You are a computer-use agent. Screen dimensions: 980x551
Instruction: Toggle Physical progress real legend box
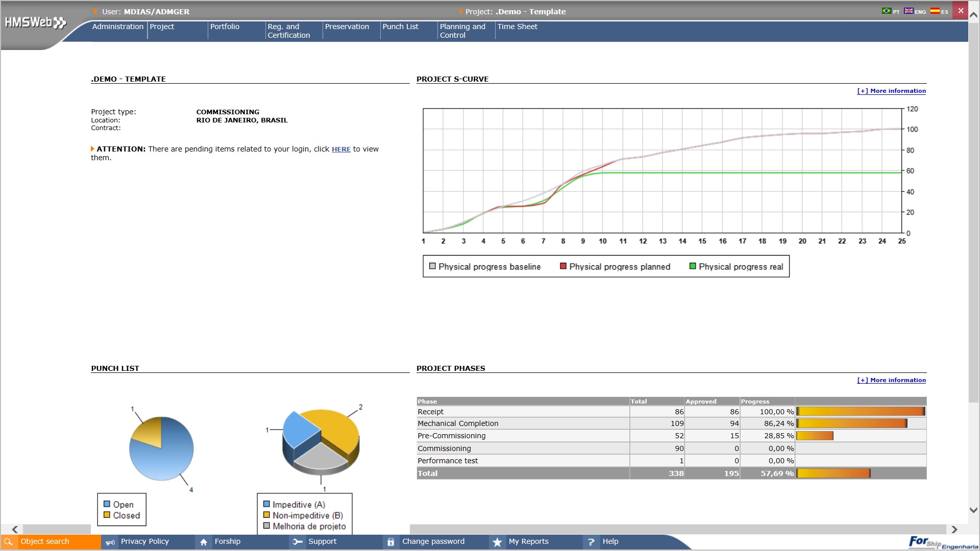pos(693,266)
